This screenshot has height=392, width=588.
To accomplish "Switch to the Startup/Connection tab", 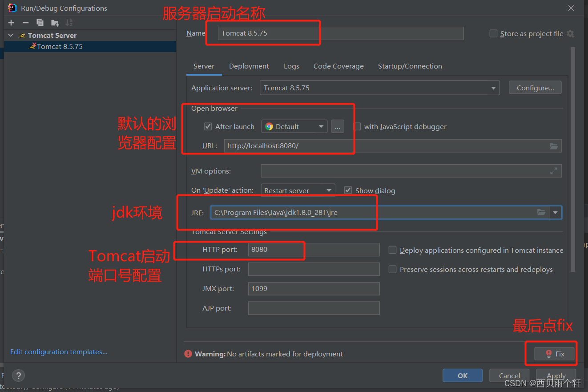I will [410, 66].
